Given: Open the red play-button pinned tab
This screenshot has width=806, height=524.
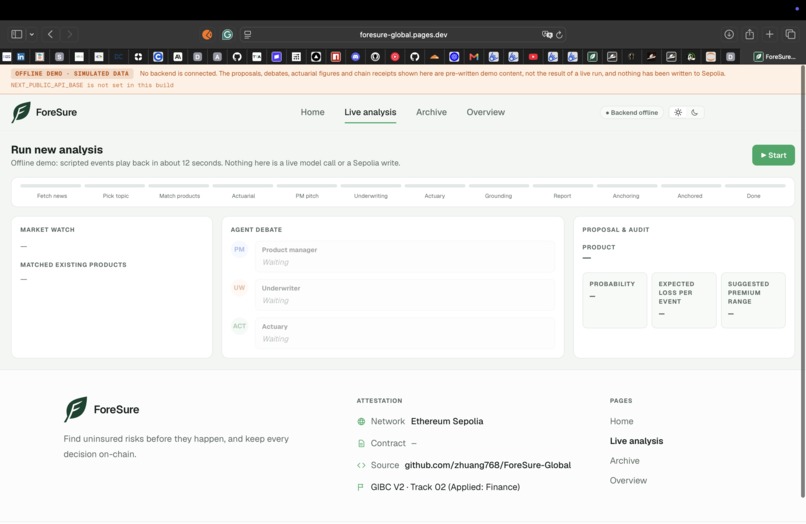Looking at the screenshot, I should tap(395, 57).
